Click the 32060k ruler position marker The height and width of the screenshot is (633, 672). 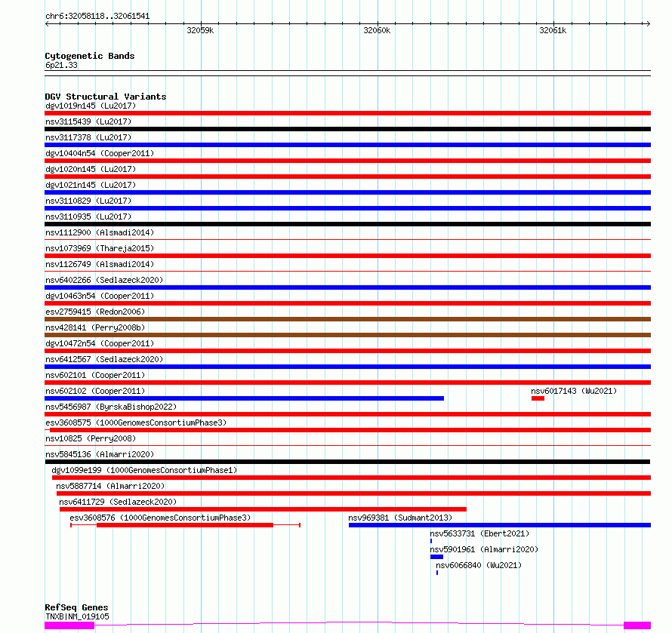pyautogui.click(x=377, y=31)
